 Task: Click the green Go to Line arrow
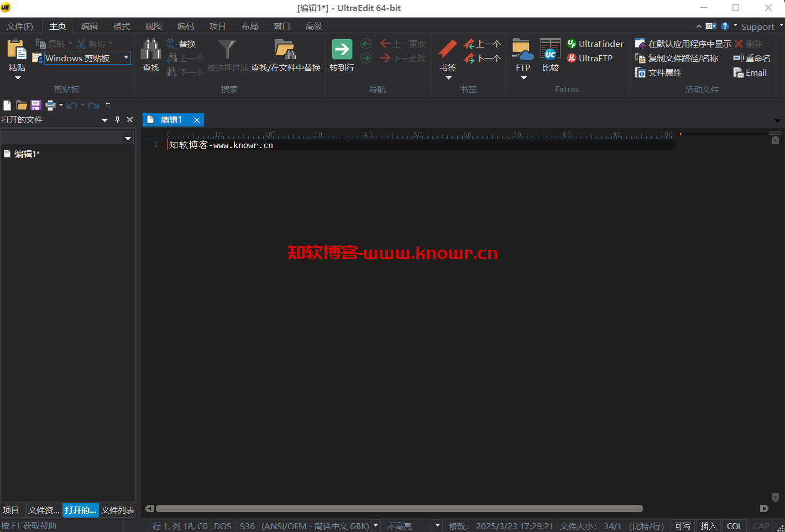coord(342,49)
